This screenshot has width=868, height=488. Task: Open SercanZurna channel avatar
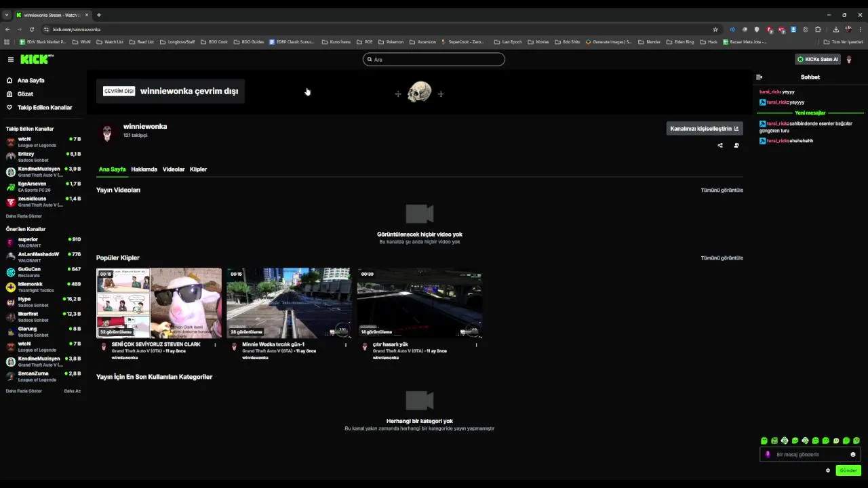11,377
